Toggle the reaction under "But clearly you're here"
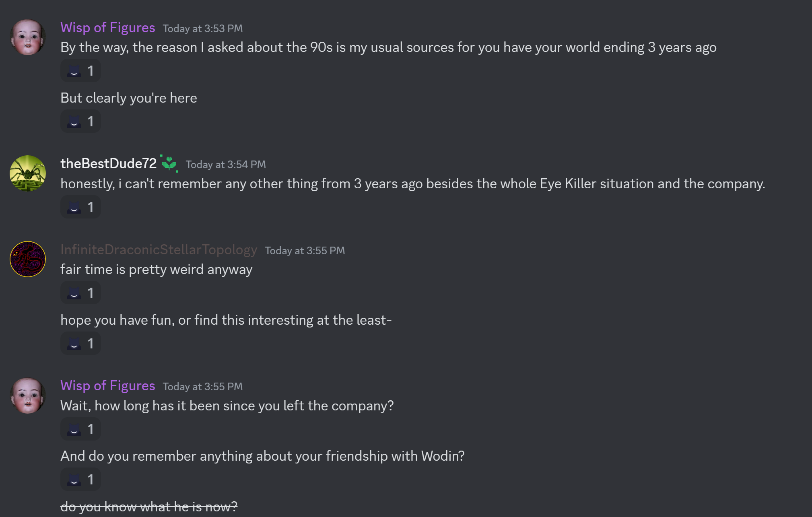 point(80,122)
